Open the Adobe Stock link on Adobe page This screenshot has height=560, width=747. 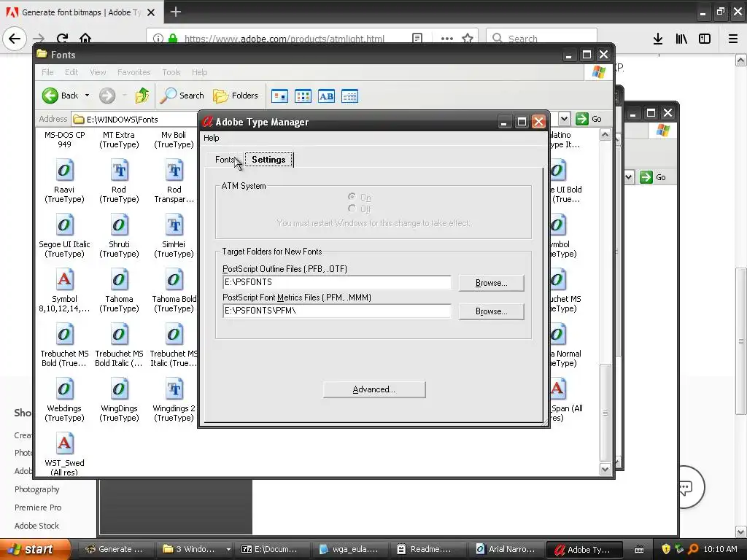coord(36,526)
